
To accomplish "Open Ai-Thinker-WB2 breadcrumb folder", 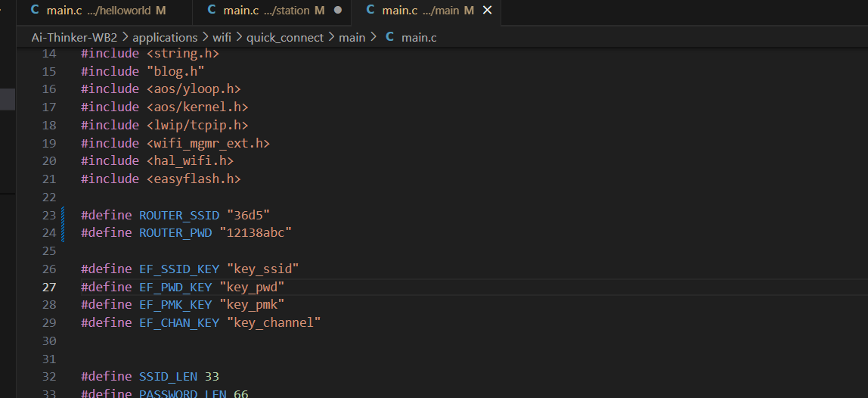I will (74, 37).
